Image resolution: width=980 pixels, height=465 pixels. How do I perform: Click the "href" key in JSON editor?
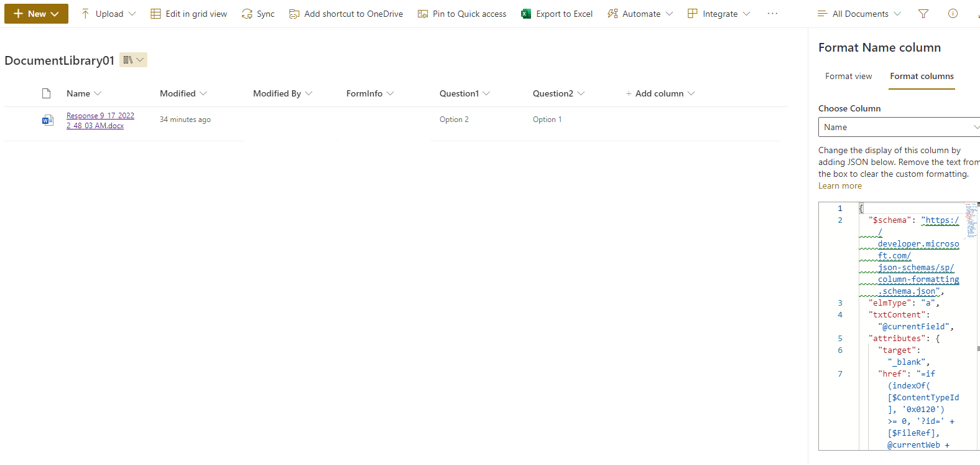click(892, 374)
